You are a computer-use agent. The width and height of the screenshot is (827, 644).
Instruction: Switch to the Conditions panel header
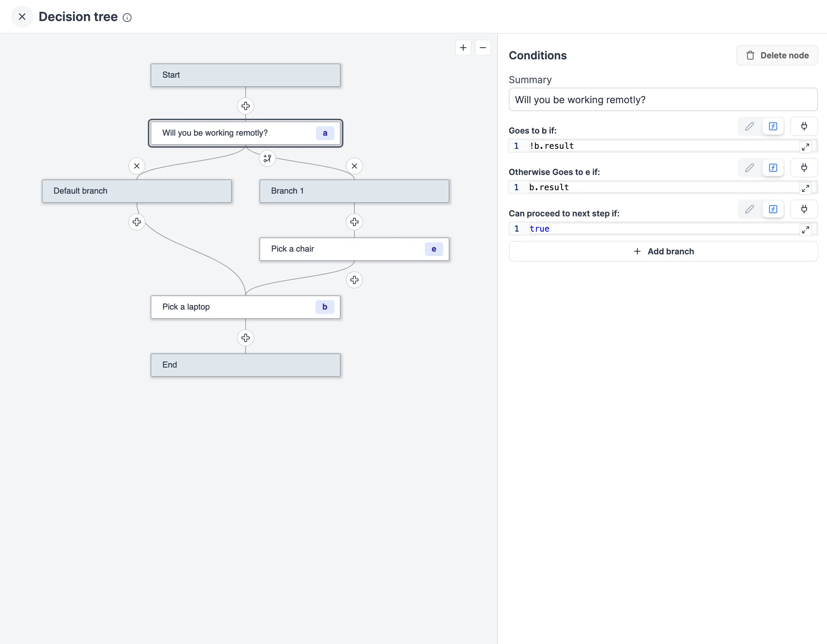pos(538,55)
